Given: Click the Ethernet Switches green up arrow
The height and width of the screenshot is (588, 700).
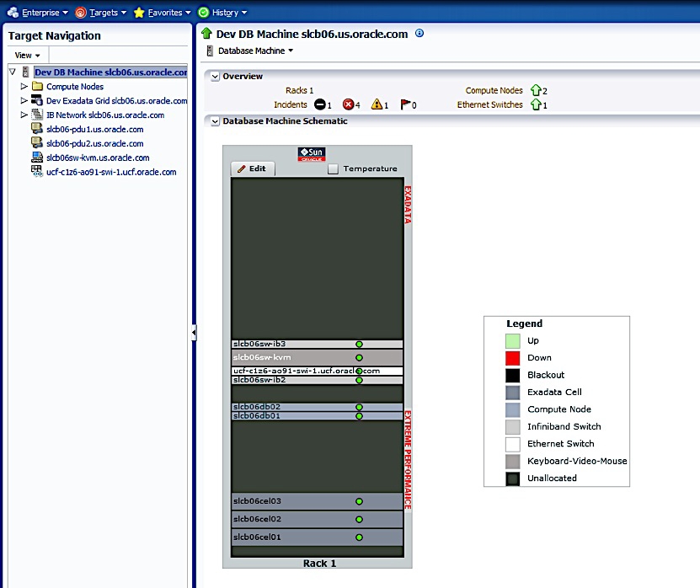Looking at the screenshot, I should coord(535,105).
